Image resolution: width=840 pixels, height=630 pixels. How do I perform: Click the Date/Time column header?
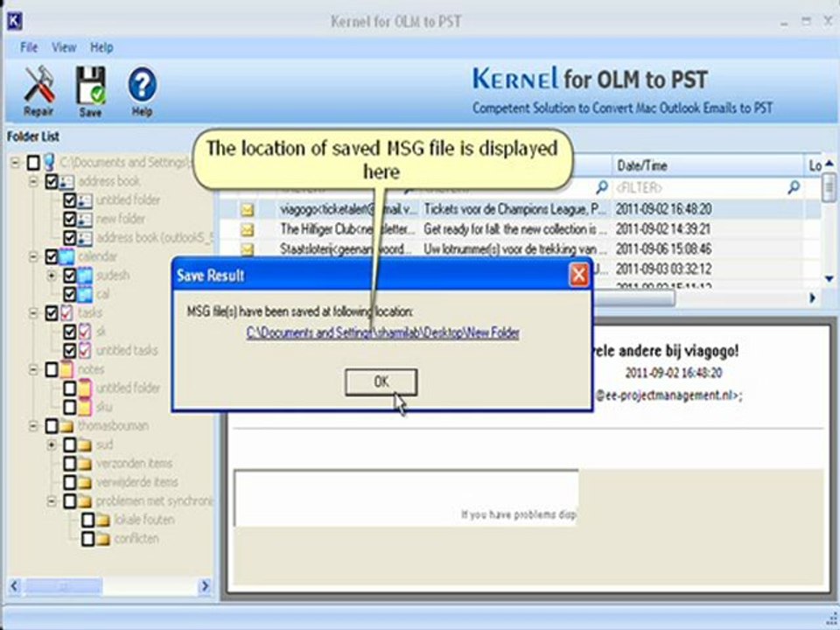click(707, 166)
